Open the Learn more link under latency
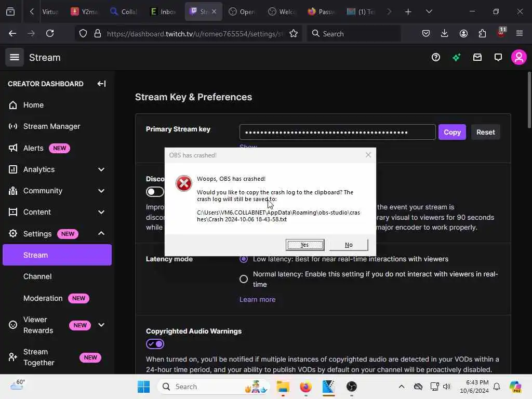 point(257,300)
